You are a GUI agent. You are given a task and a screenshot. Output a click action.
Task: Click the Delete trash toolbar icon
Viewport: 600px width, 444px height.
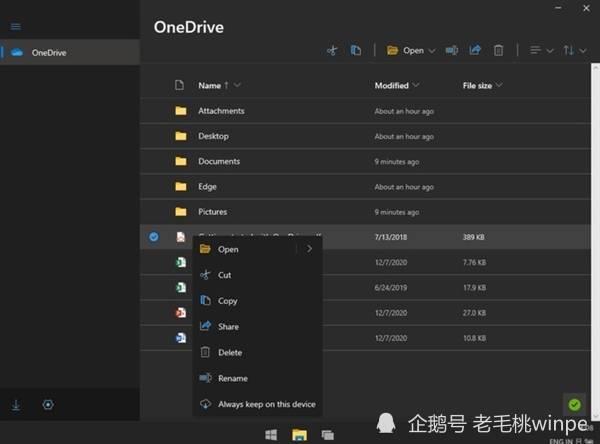point(498,50)
